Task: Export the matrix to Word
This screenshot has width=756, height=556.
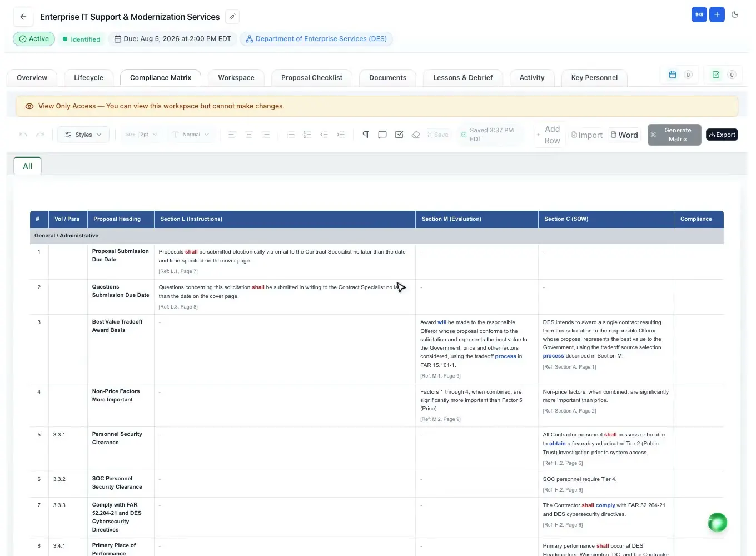Action: 624,135
